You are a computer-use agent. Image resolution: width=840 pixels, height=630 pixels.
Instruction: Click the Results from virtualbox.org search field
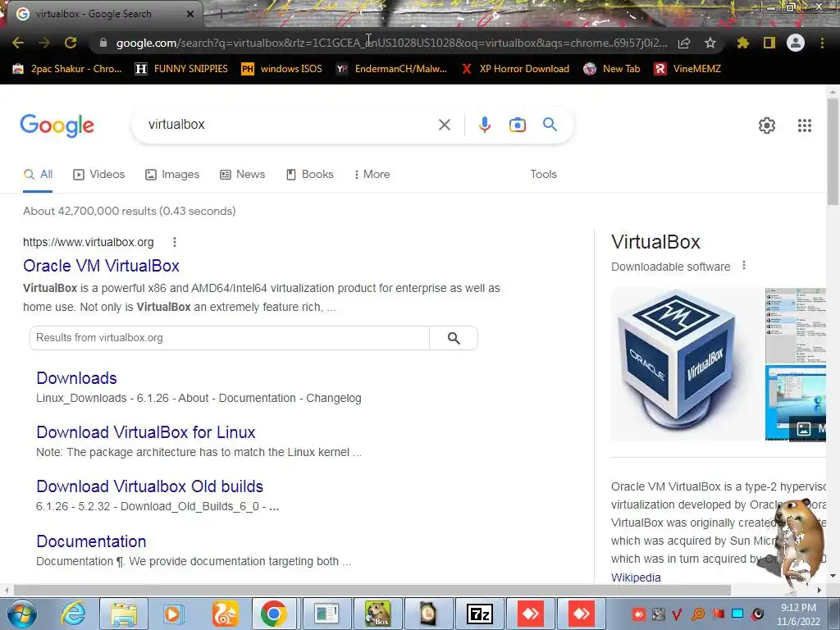(230, 338)
